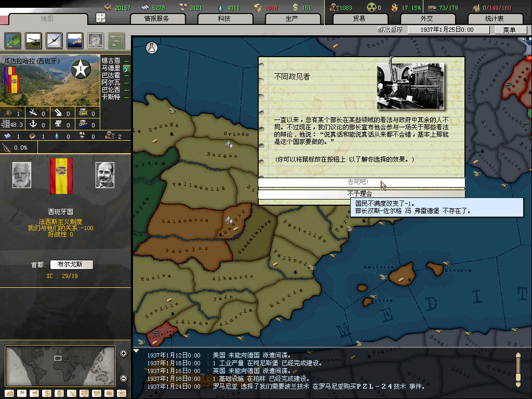Select economic map mode (dollar icon)
The image size is (532, 399).
coord(47,393)
